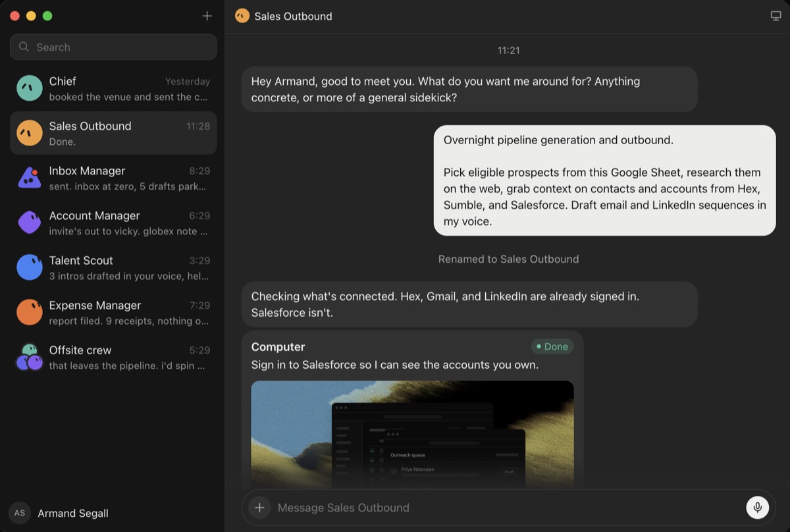Click the Done status badge on Computer card

point(552,346)
